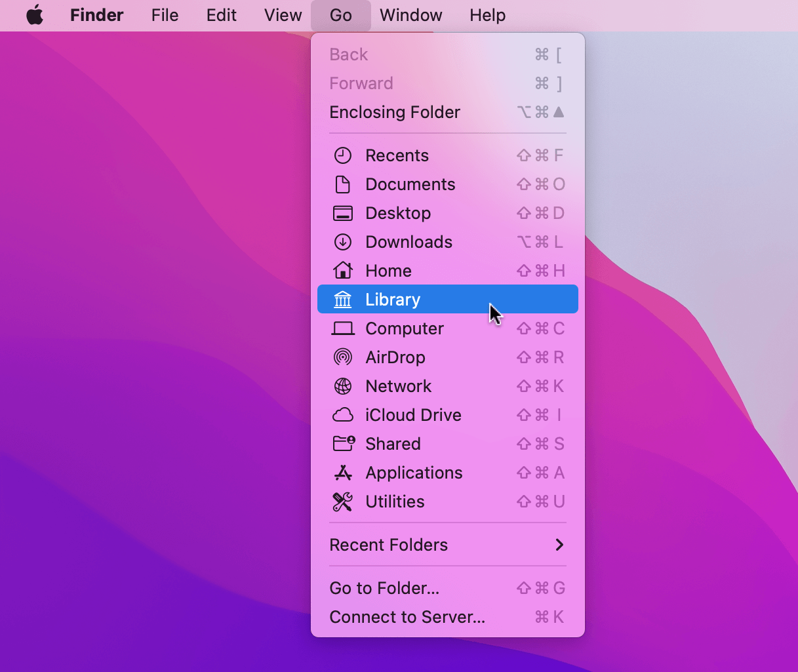Open the View menu

(x=283, y=15)
